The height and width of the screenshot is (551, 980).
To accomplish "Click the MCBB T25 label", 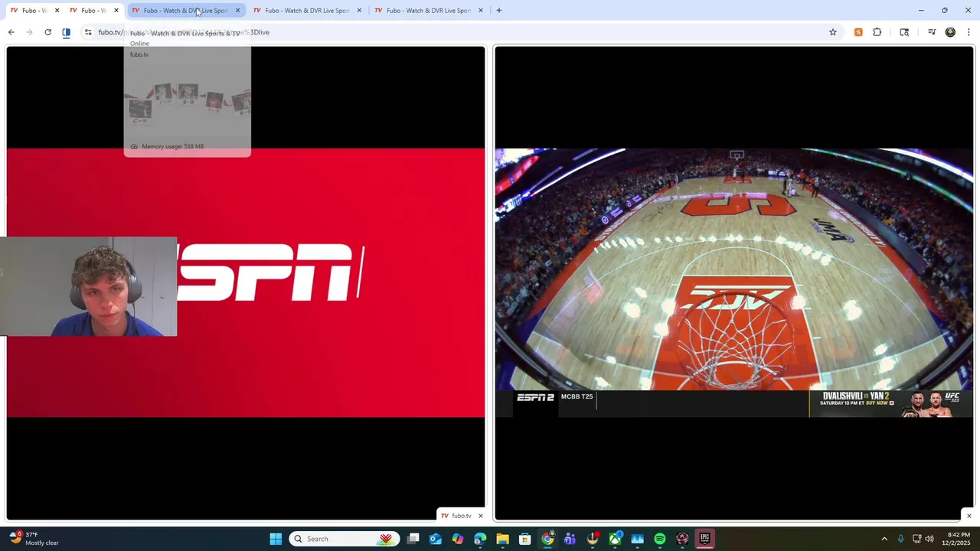I will [x=577, y=396].
